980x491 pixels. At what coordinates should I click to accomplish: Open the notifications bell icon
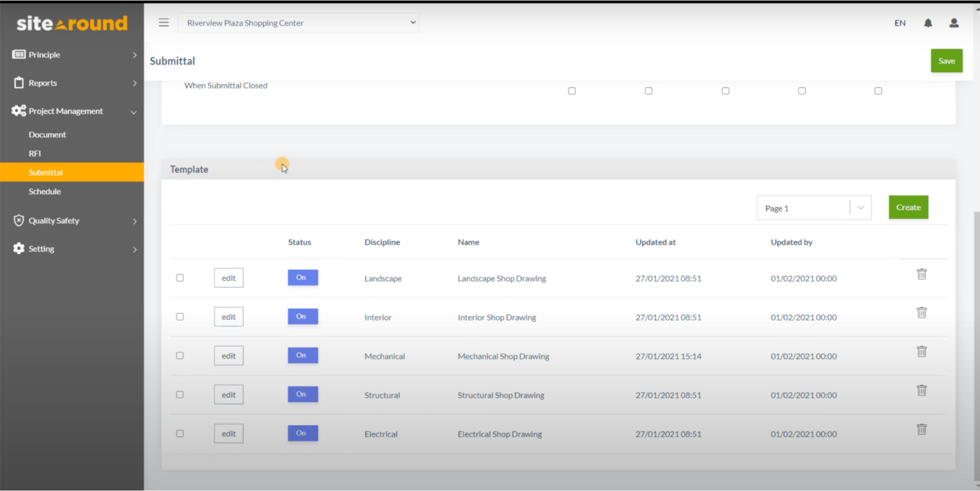928,23
